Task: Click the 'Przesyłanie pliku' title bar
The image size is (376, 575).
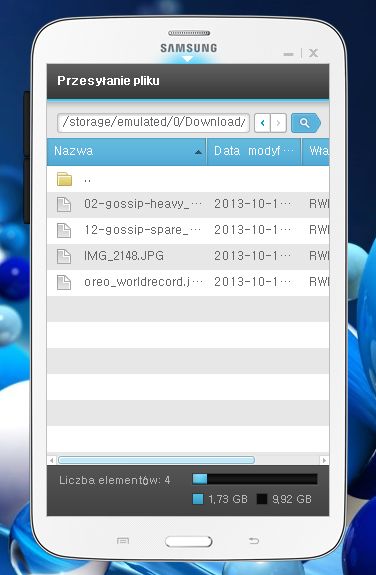Action: [188, 81]
